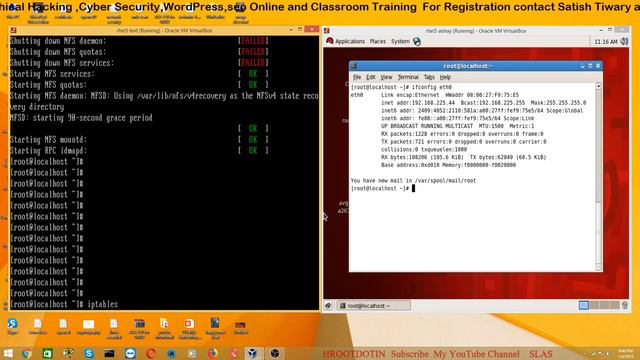Click the 11:16 AM clock in GNOME panel
The image size is (640, 360).
(x=606, y=42)
